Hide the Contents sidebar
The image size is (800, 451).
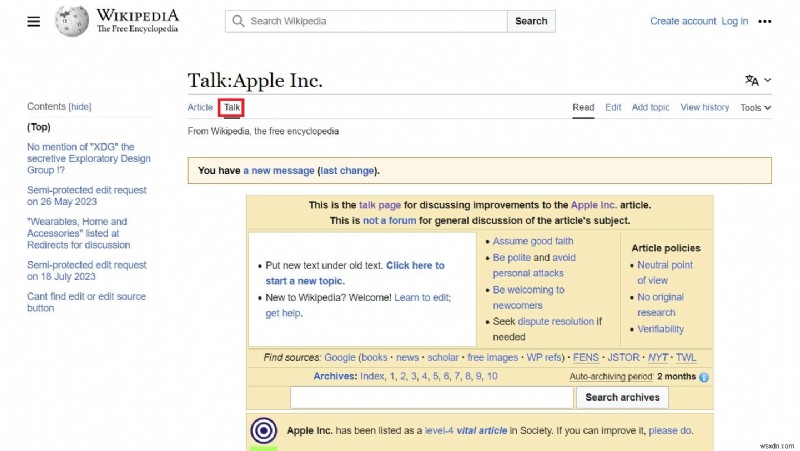coord(80,107)
